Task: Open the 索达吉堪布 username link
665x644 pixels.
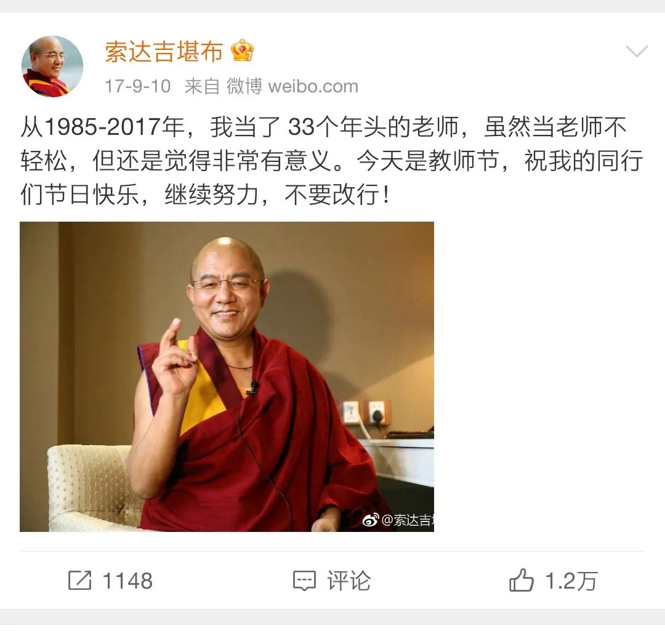Action: click(164, 52)
